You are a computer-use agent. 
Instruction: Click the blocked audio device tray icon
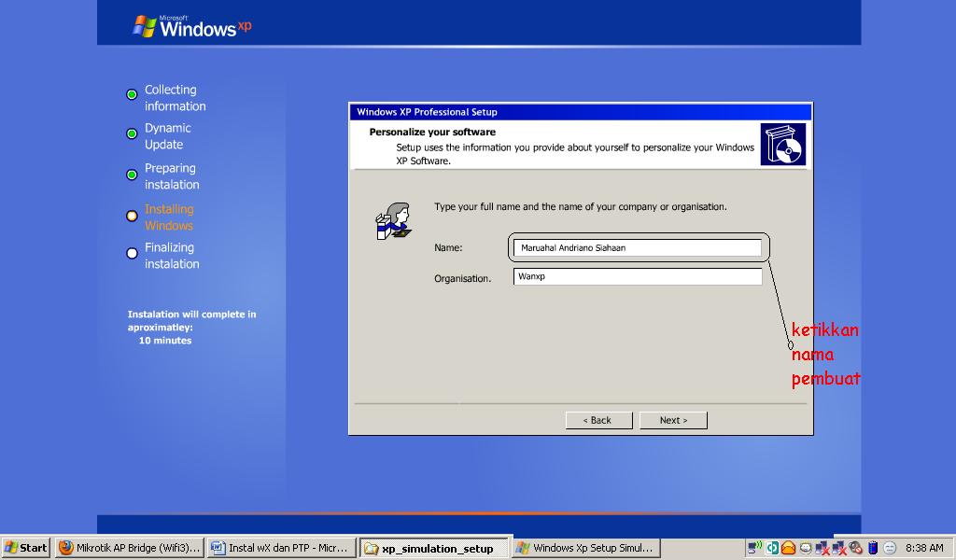coord(855,548)
